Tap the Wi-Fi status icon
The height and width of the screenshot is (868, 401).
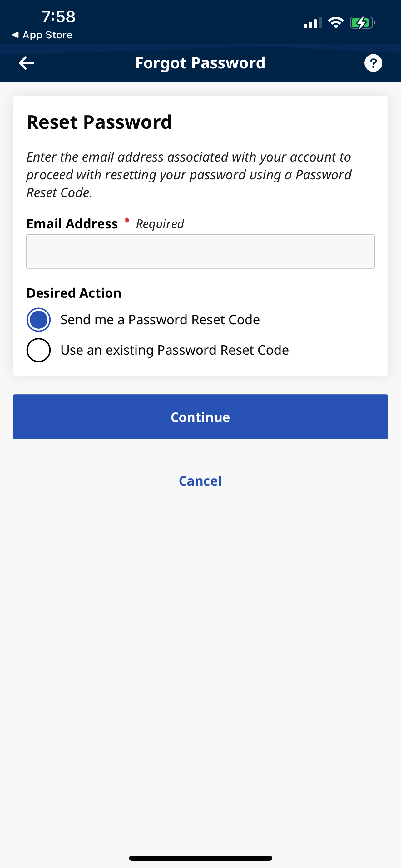335,23
